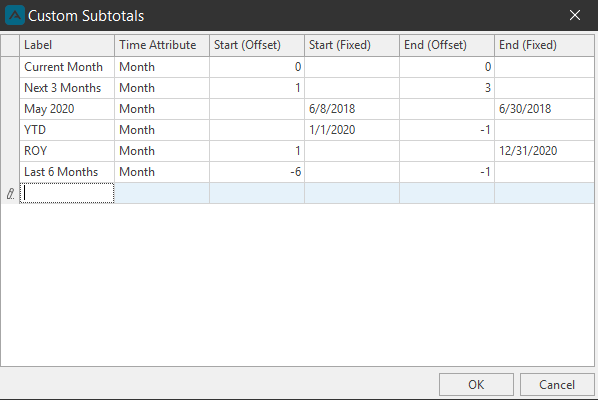The height and width of the screenshot is (400, 598).
Task: Select the 'May 2020' label cell
Action: [x=67, y=109]
